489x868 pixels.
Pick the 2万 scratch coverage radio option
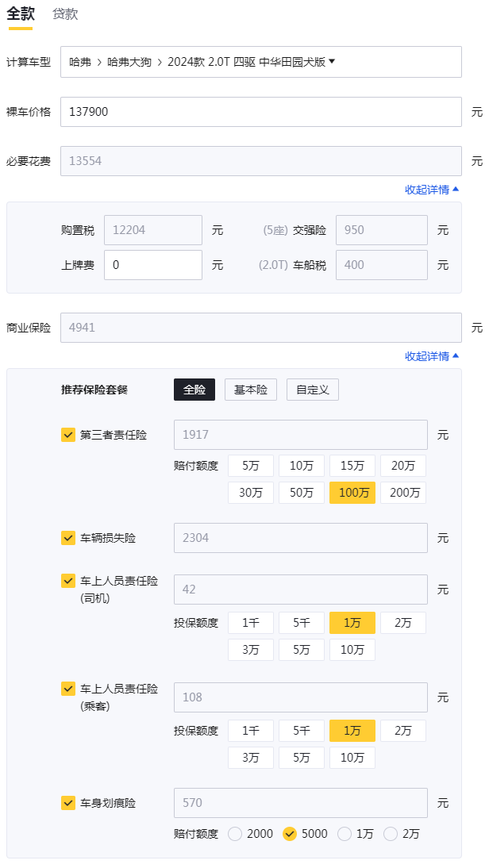click(x=391, y=834)
